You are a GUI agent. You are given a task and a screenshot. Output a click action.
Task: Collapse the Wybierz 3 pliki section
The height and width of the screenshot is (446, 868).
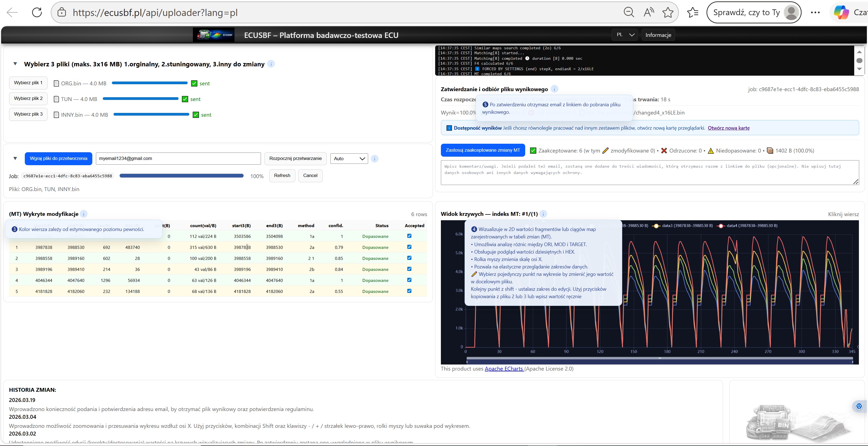click(15, 64)
